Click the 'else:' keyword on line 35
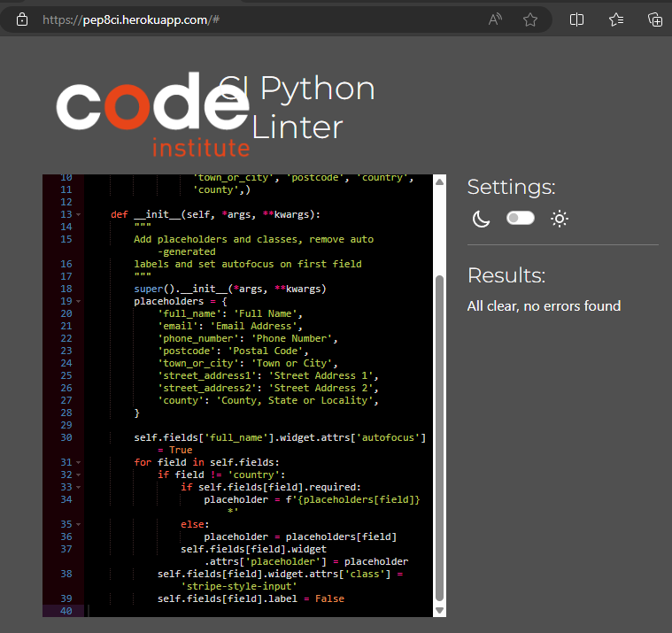Image resolution: width=672 pixels, height=633 pixels. pos(195,525)
